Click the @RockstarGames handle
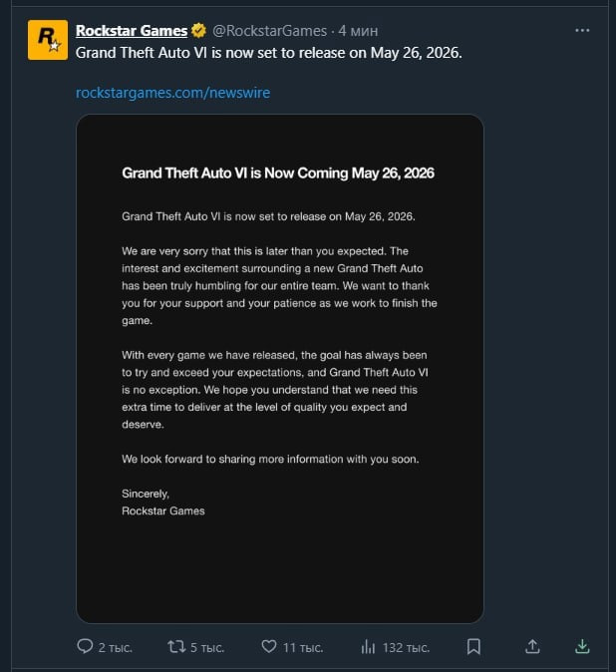Viewport: 616px width, 672px height. pos(269,31)
